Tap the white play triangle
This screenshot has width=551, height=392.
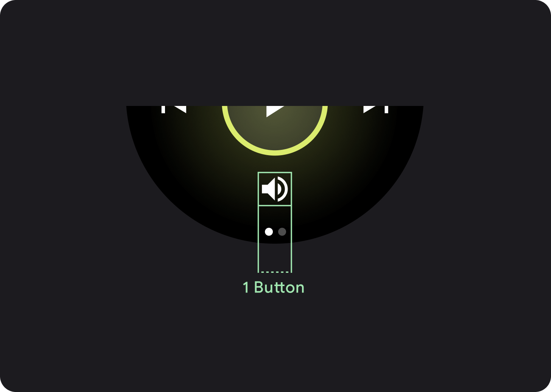(x=274, y=111)
